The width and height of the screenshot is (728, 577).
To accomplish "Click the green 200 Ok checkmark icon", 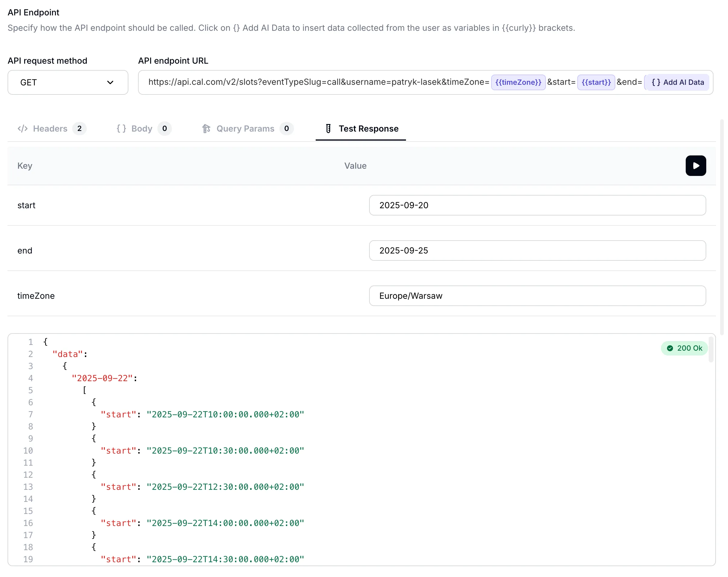I will click(x=670, y=348).
